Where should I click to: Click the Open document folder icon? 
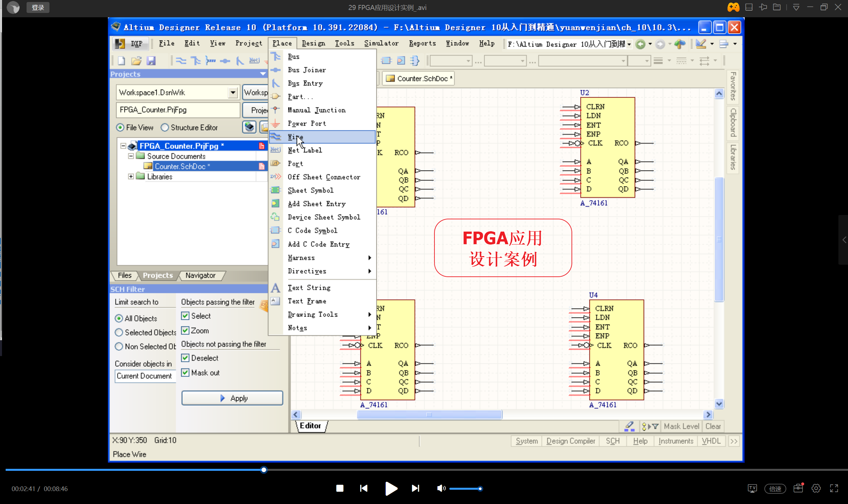tap(136, 60)
